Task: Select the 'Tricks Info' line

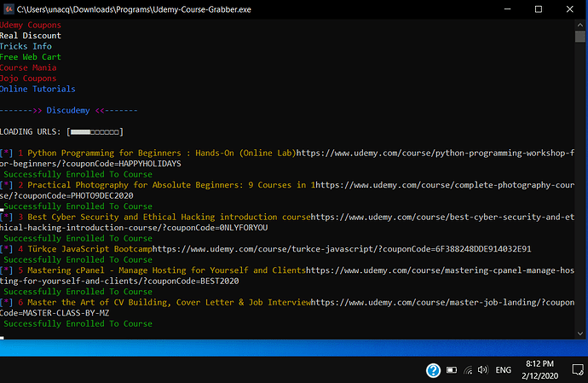Action: [x=26, y=46]
